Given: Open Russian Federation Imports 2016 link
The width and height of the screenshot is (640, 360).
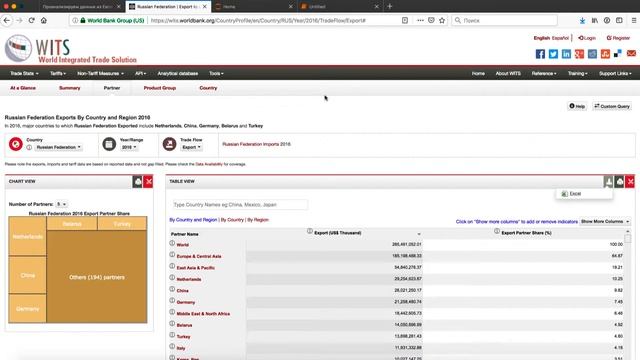Looking at the screenshot, I should (256, 144).
